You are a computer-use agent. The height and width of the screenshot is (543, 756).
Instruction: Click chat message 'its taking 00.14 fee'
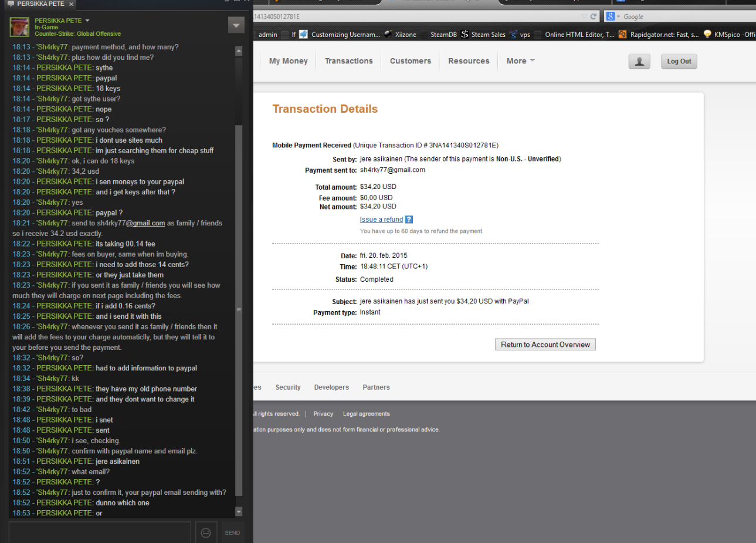126,244
